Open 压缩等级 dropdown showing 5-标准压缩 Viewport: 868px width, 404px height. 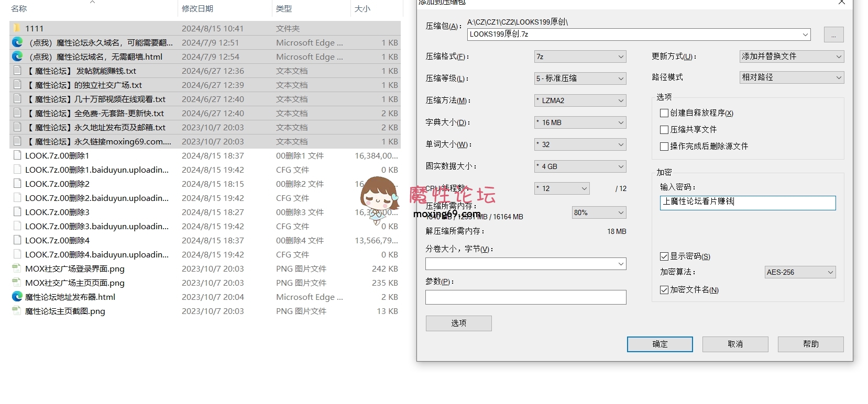(580, 78)
